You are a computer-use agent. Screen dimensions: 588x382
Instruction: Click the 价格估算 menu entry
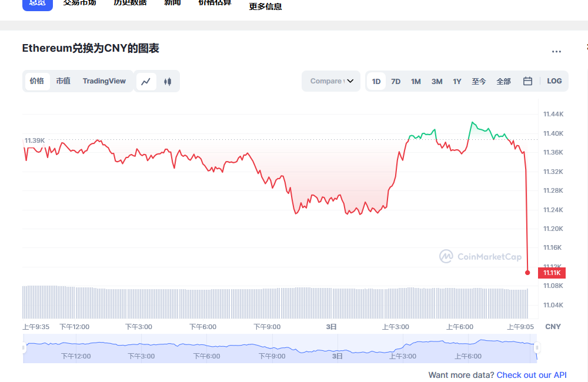[214, 2]
